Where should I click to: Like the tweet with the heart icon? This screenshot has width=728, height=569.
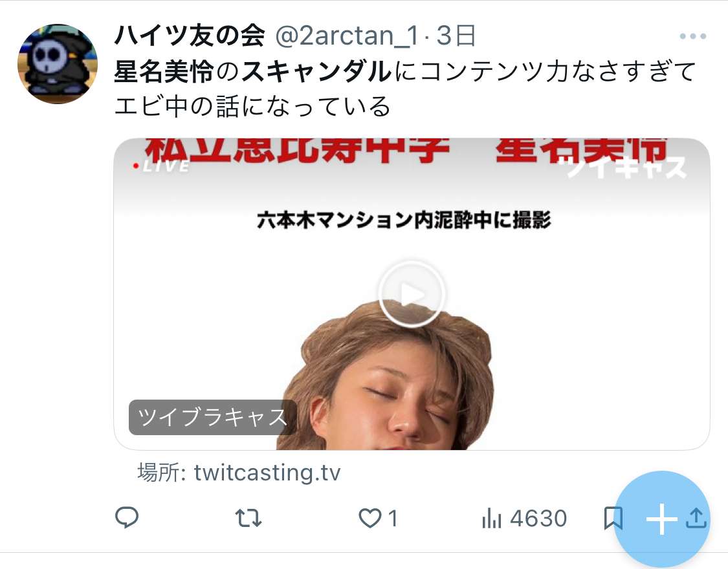[370, 518]
